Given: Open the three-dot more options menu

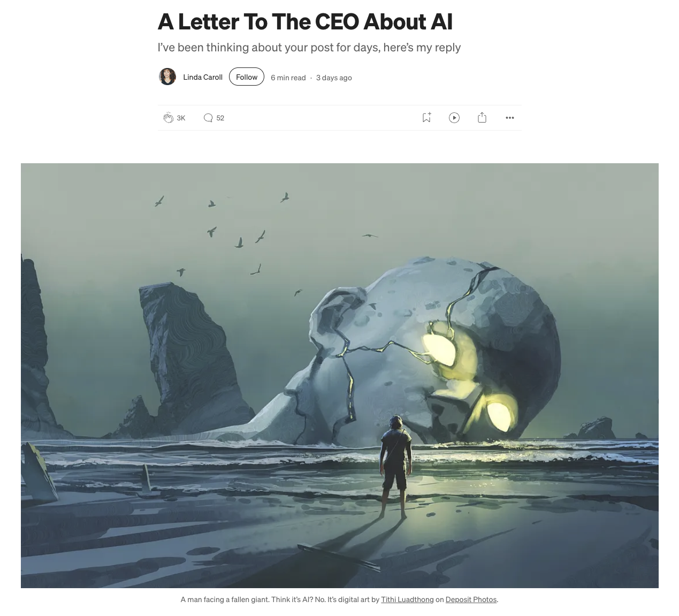Looking at the screenshot, I should coord(510,118).
